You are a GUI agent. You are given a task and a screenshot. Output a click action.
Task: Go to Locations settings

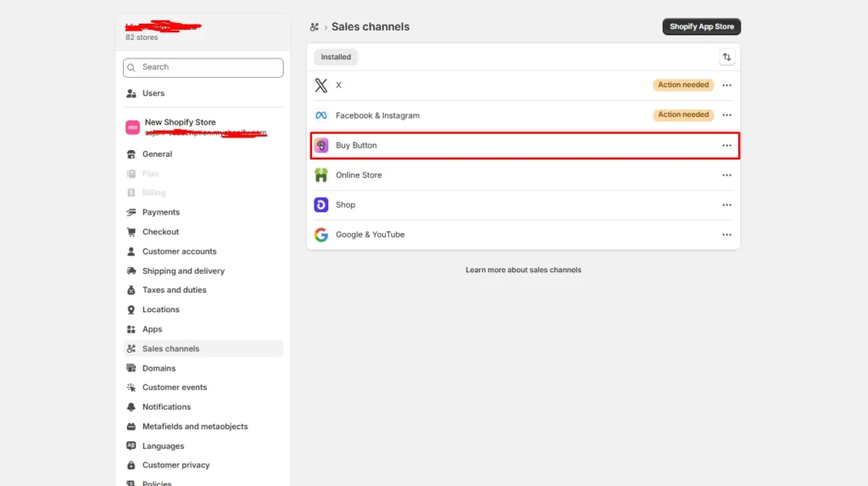click(x=203, y=310)
